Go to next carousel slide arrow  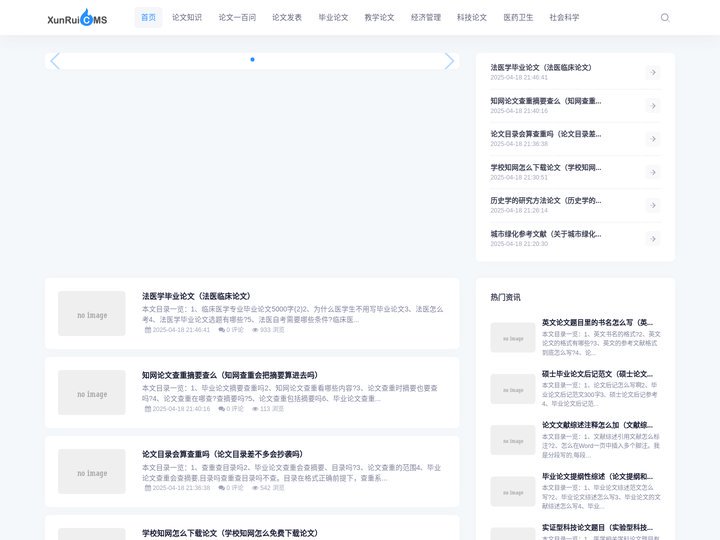[449, 61]
